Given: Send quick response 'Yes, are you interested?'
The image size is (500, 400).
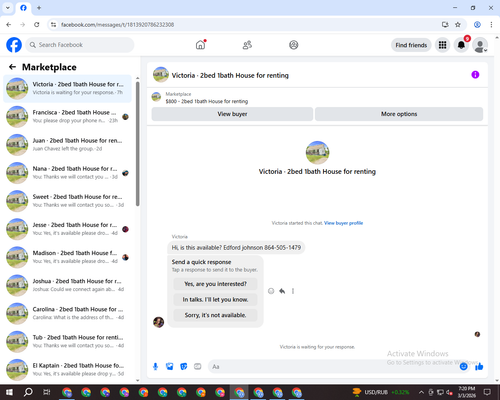Looking at the screenshot, I should [x=215, y=284].
